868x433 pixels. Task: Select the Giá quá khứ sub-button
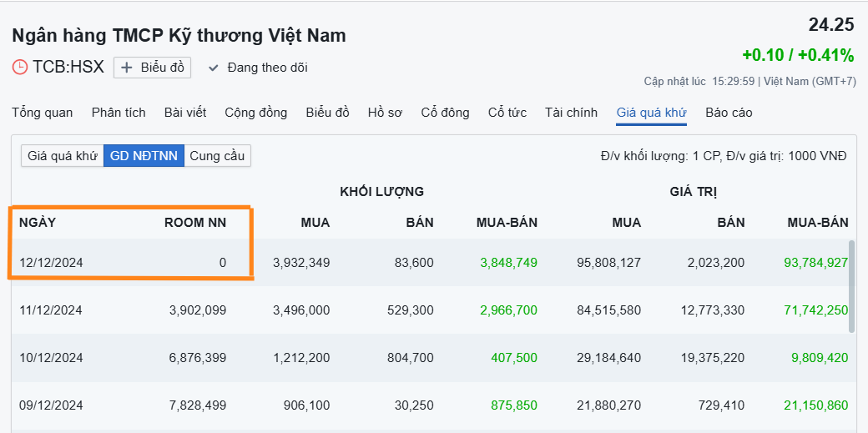tap(63, 155)
